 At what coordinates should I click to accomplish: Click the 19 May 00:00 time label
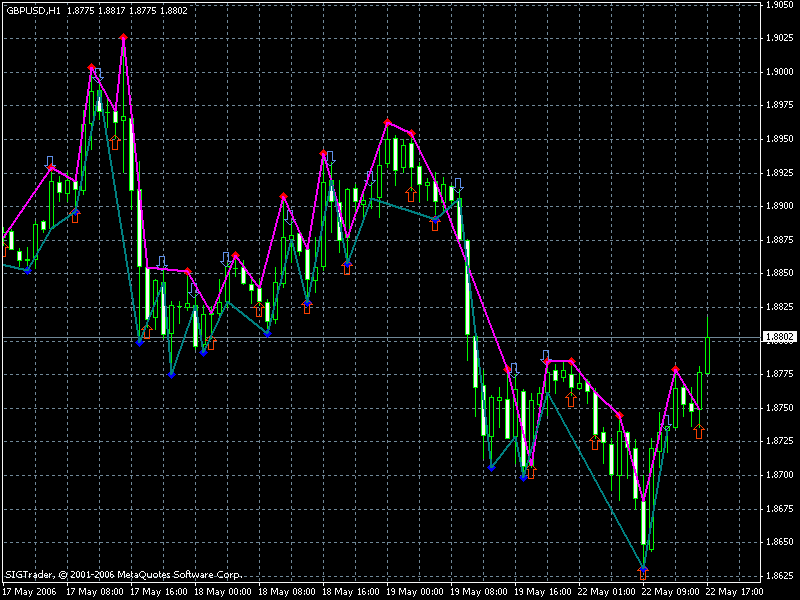click(415, 592)
